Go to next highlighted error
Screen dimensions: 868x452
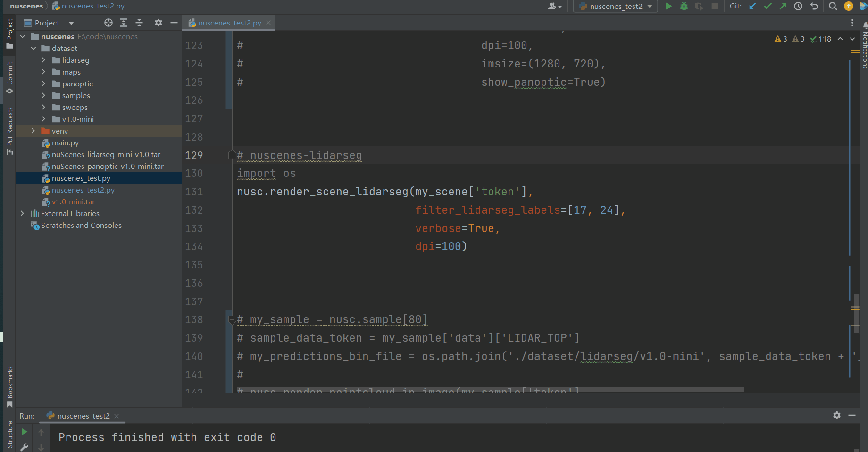pos(852,39)
